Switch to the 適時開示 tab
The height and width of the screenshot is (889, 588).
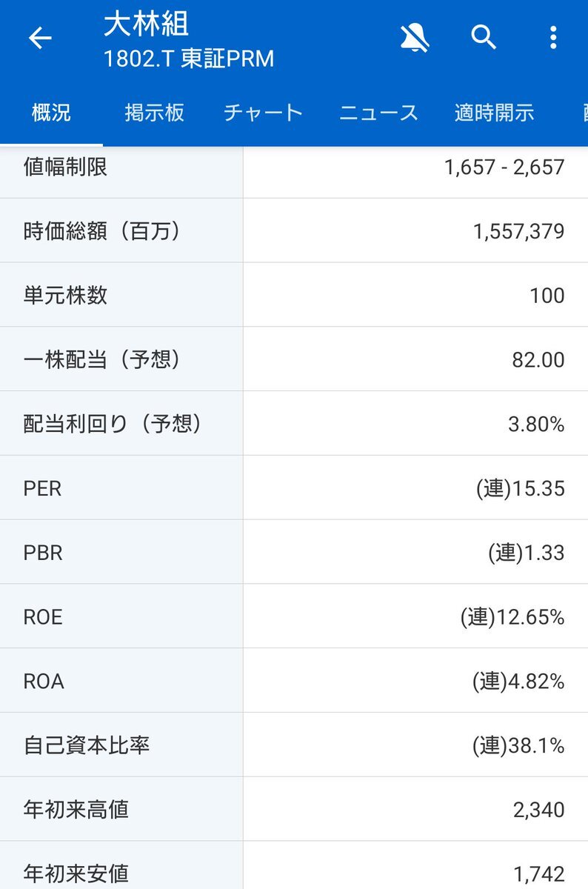click(x=494, y=113)
